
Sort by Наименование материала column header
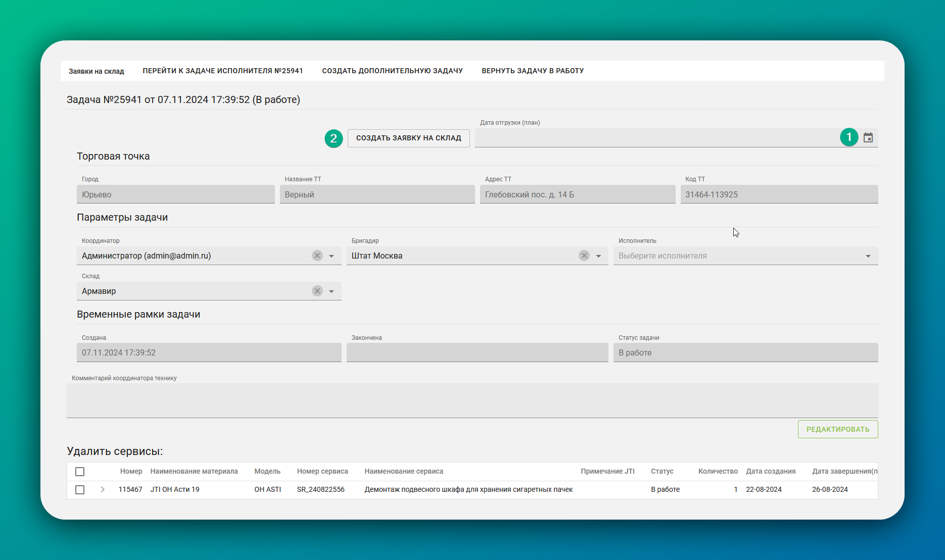[x=194, y=471]
